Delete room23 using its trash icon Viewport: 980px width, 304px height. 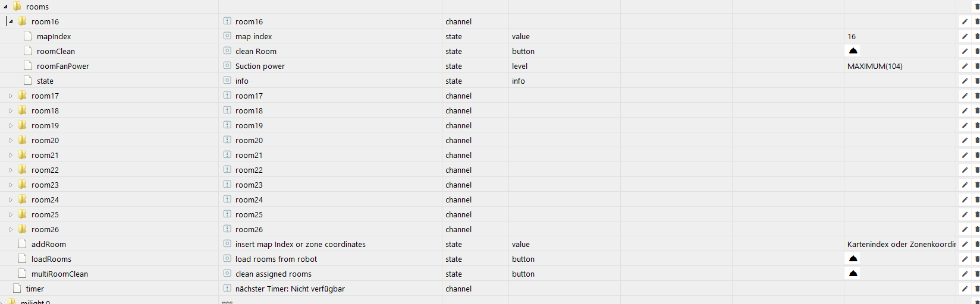coord(977,185)
